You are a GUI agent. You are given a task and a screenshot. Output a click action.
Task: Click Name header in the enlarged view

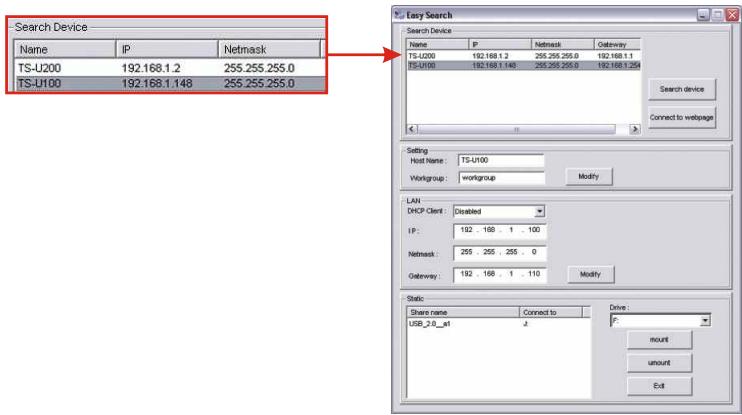[x=65, y=49]
